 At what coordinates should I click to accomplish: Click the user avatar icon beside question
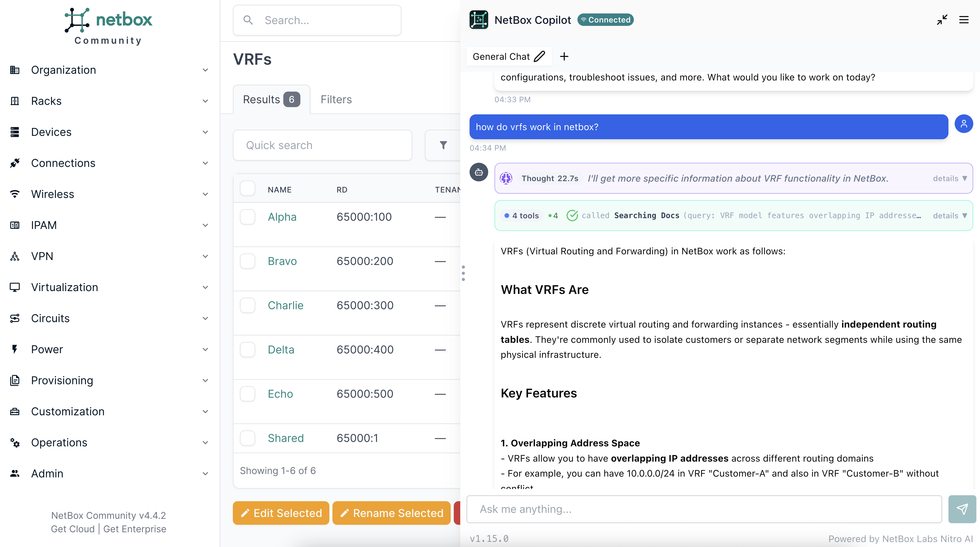(x=964, y=124)
